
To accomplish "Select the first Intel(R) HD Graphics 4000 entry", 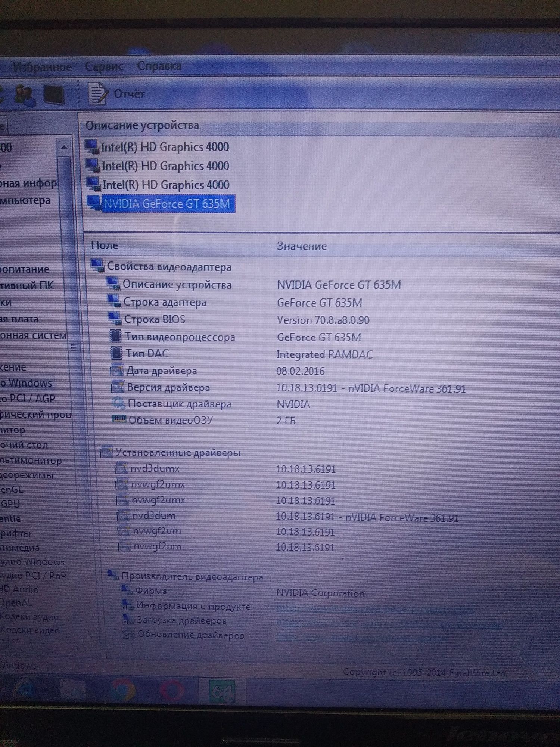I will coord(165,147).
